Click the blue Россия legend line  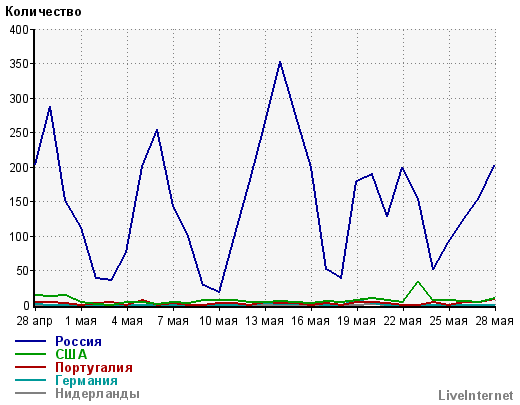30,341
